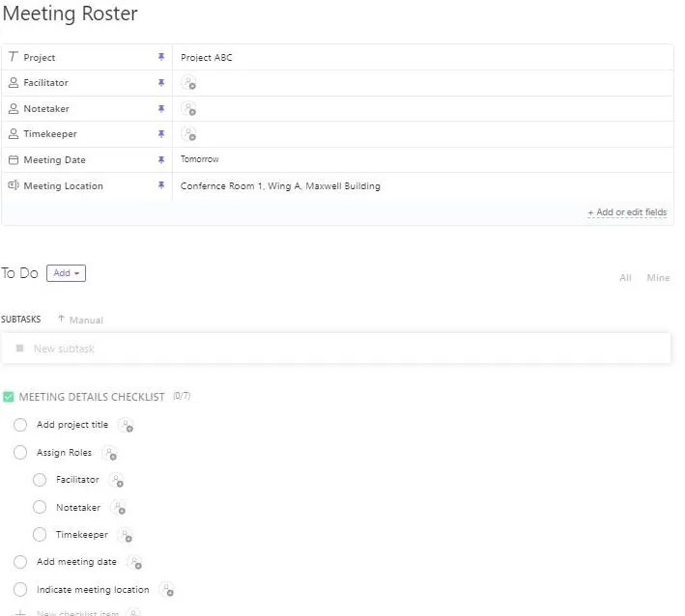This screenshot has height=616, width=685.
Task: Assign someone to Add project title item
Action: [127, 425]
